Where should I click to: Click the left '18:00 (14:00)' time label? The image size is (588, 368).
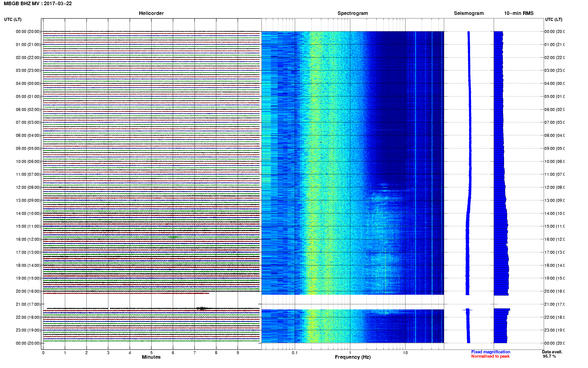pyautogui.click(x=28, y=265)
